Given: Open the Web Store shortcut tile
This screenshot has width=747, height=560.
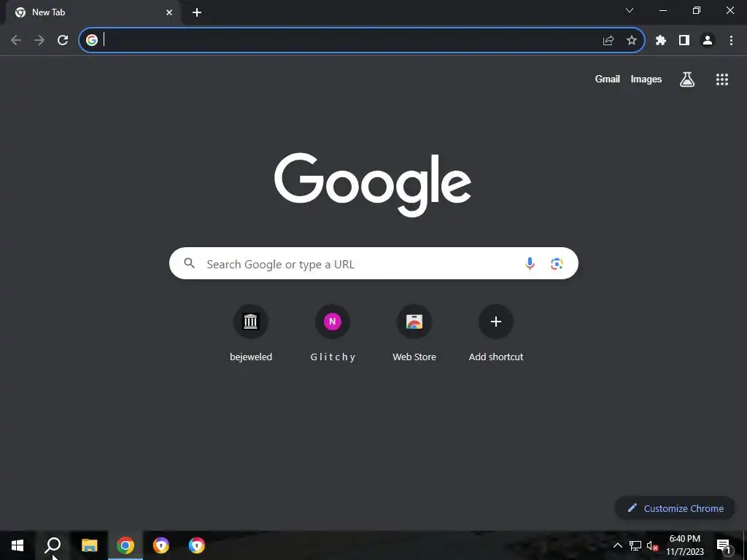Looking at the screenshot, I should click(x=414, y=332).
